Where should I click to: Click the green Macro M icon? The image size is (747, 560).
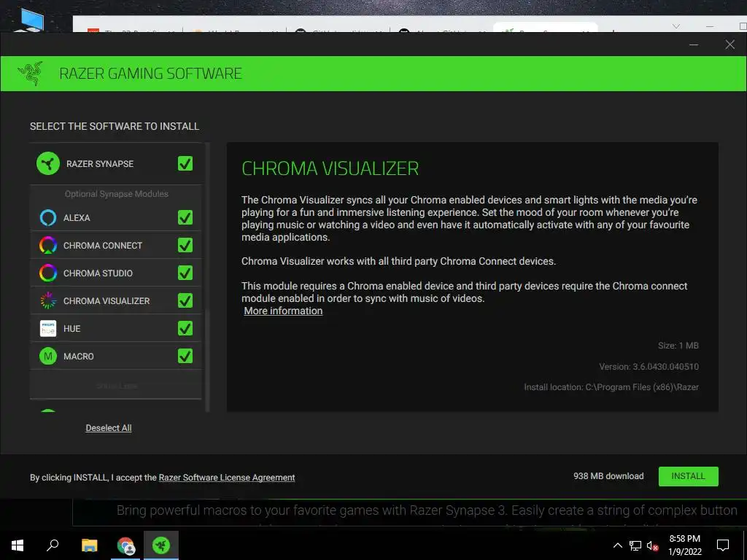[48, 356]
